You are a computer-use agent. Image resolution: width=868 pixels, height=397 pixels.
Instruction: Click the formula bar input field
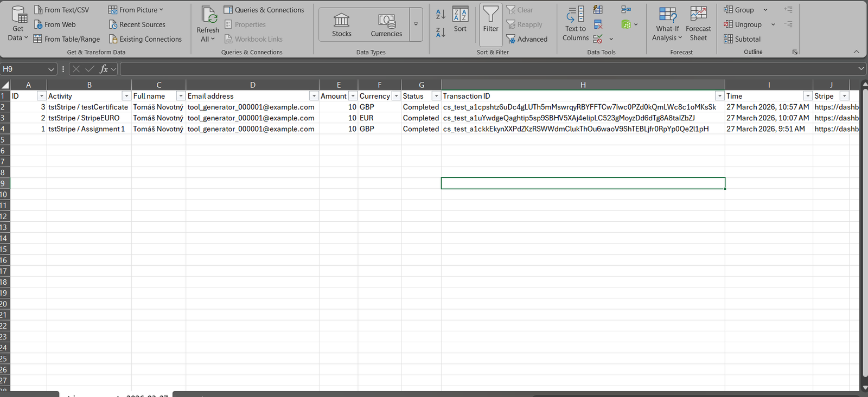[x=488, y=69]
